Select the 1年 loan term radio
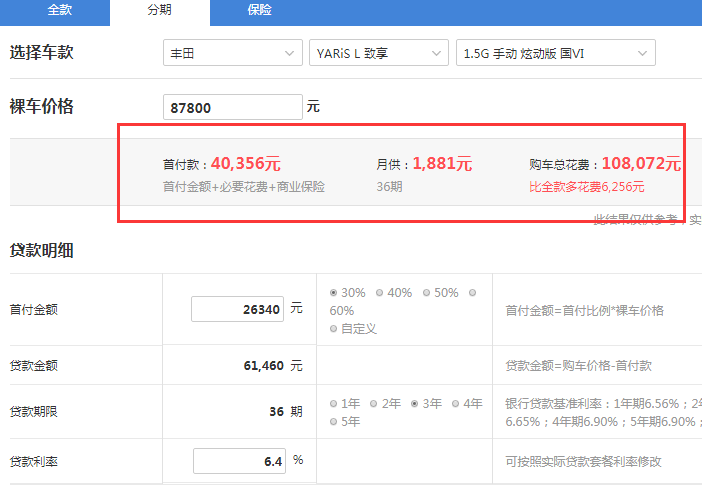Screen dimensions: 702x496 [333, 404]
